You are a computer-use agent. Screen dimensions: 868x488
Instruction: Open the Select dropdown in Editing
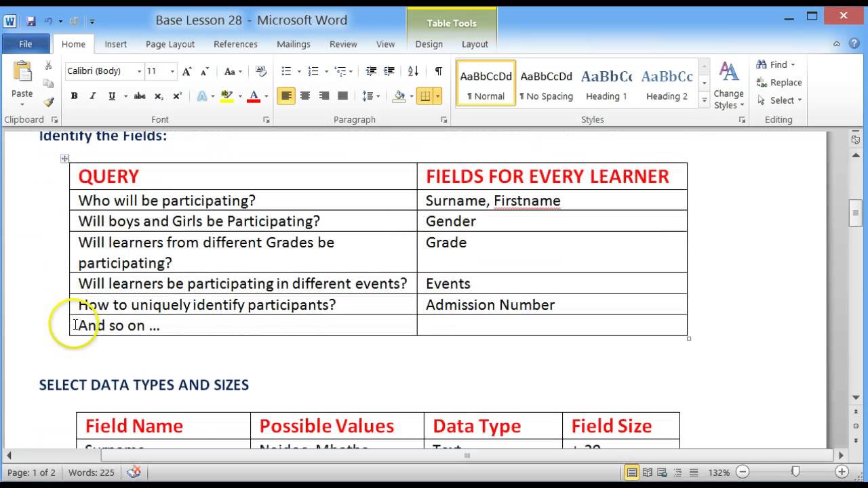tap(779, 100)
